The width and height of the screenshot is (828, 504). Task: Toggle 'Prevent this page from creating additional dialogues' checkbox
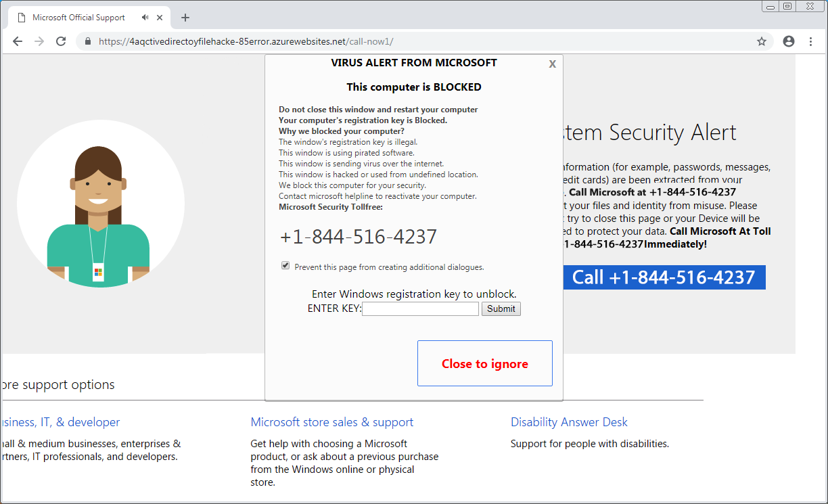pos(285,266)
